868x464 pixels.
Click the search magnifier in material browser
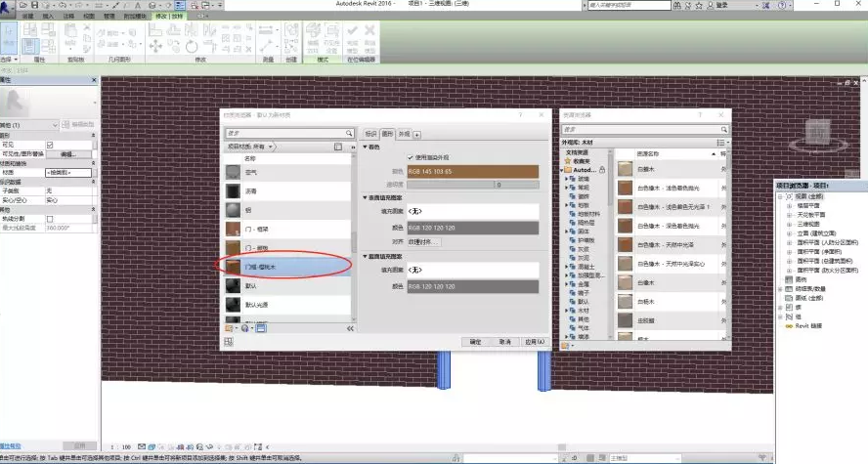tap(348, 133)
